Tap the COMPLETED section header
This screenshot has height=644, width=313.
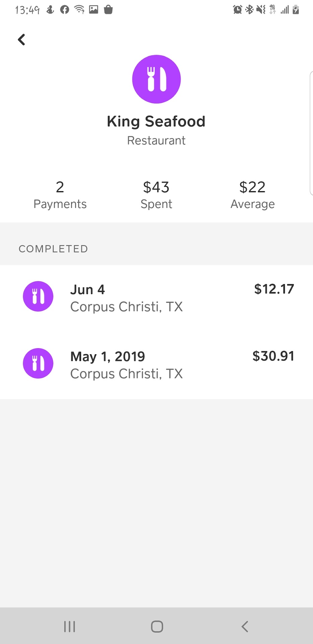(53, 249)
